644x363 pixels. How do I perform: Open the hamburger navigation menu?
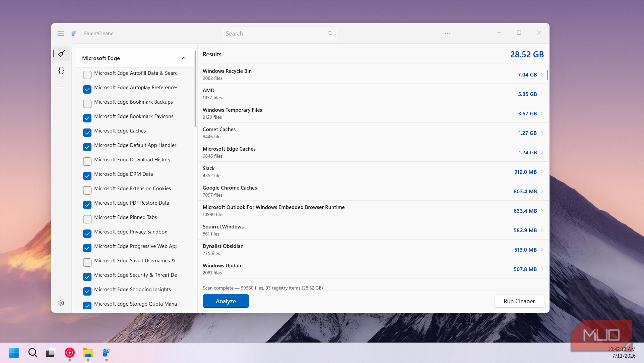(x=61, y=34)
